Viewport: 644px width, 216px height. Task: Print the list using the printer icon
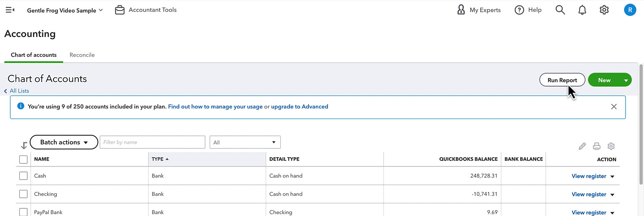click(x=596, y=146)
